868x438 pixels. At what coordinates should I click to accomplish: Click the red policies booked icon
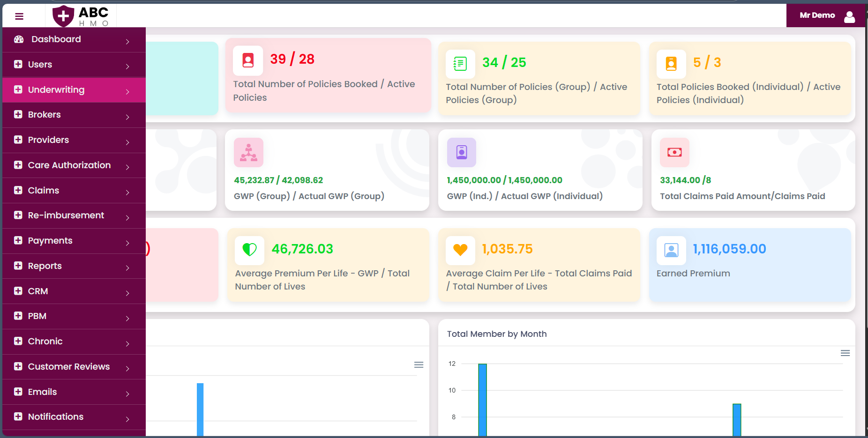[248, 60]
